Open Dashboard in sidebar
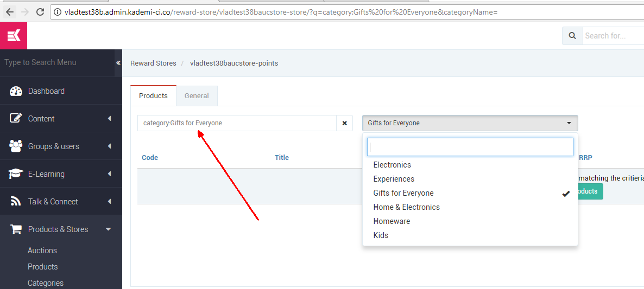 [x=61, y=91]
